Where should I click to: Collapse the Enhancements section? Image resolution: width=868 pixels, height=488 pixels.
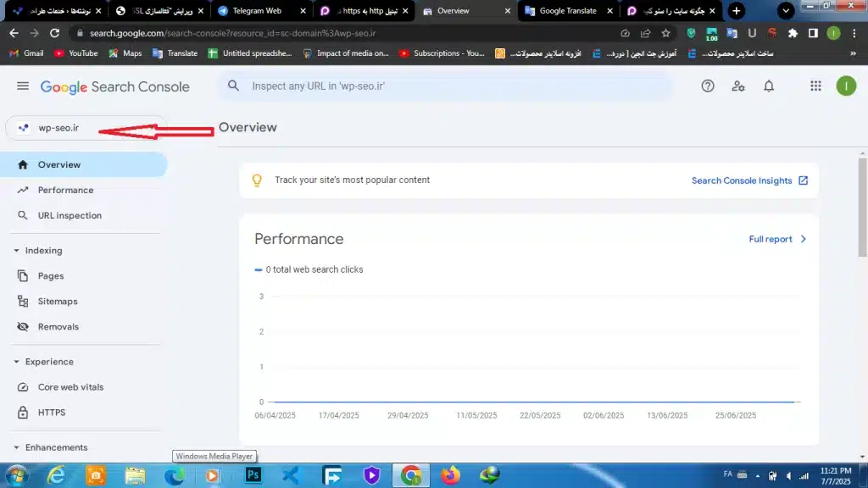click(x=17, y=447)
